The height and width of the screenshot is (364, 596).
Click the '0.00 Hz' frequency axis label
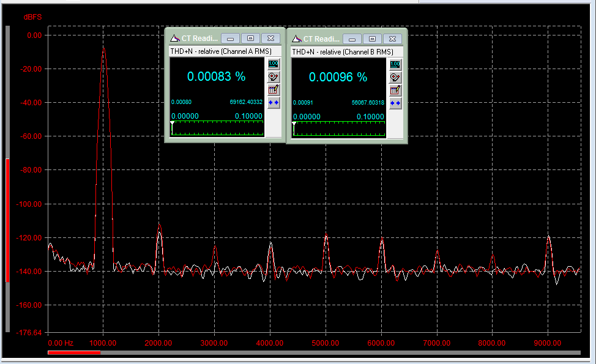pos(61,343)
